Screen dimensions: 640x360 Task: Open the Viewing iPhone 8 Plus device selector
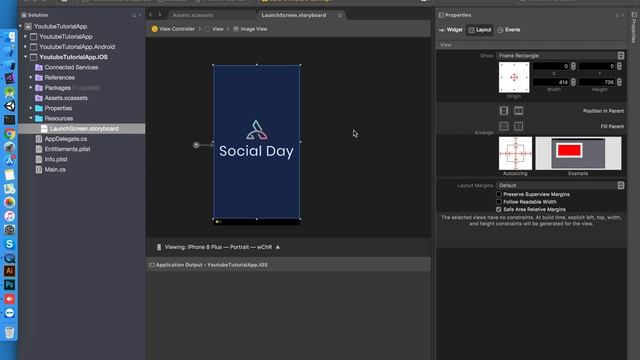[x=218, y=247]
